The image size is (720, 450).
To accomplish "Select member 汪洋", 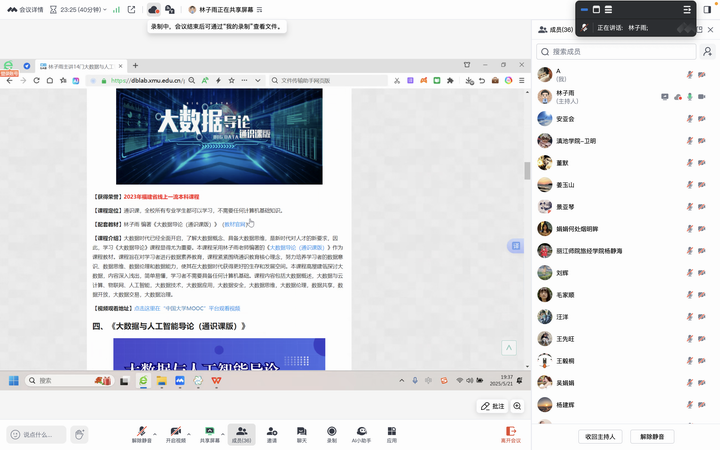I will tap(562, 317).
